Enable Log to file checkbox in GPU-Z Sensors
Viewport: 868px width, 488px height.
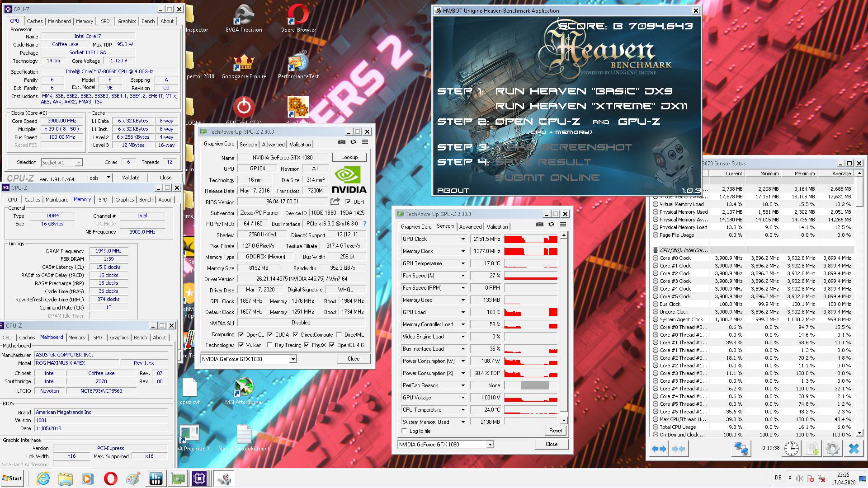405,431
